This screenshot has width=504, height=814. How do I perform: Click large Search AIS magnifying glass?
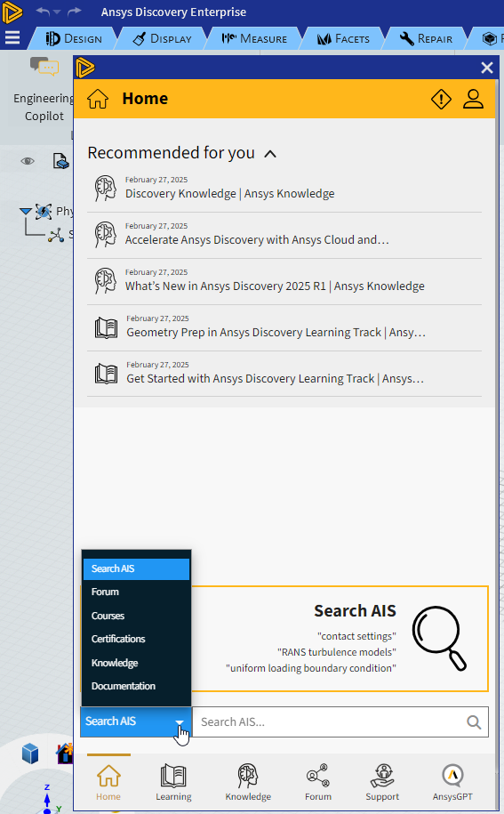439,638
